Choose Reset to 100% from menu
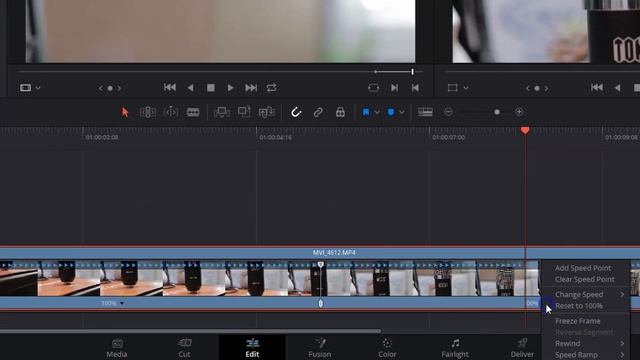The height and width of the screenshot is (360, 640). pyautogui.click(x=579, y=306)
